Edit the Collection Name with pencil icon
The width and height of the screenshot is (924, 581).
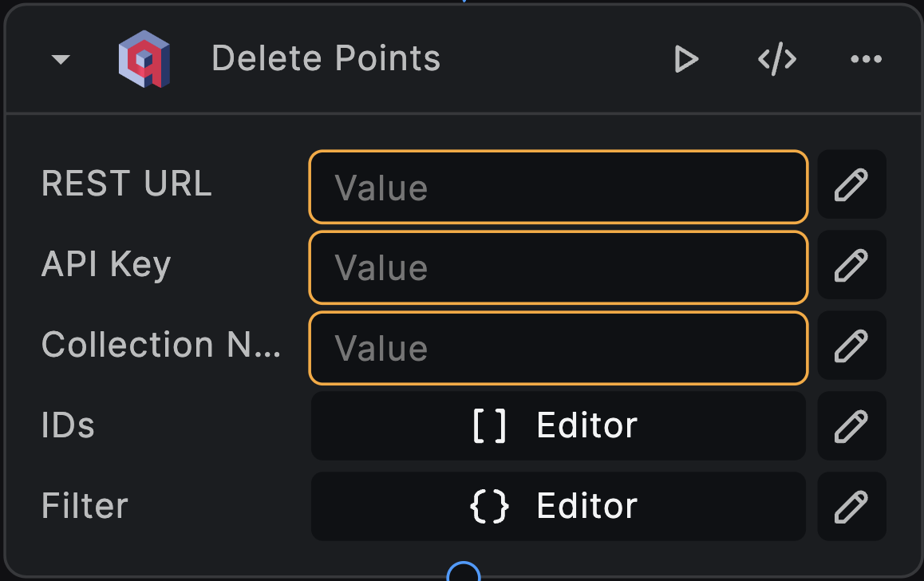pos(851,346)
